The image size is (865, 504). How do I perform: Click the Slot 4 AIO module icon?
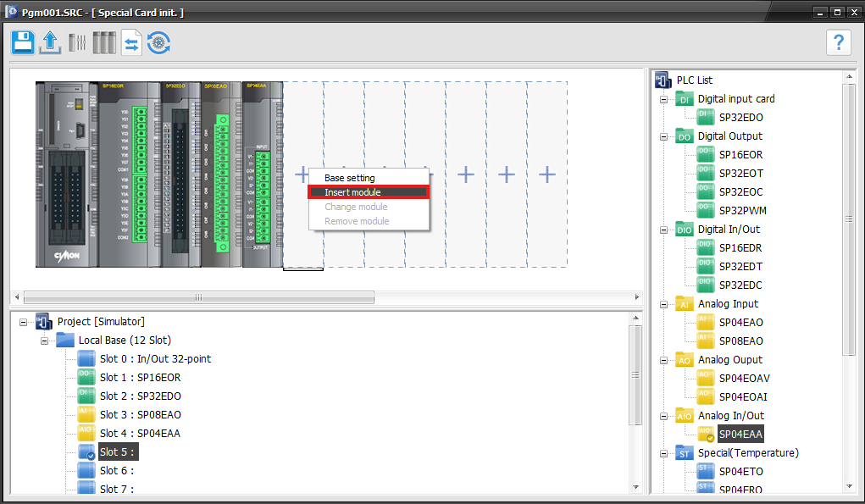(86, 434)
